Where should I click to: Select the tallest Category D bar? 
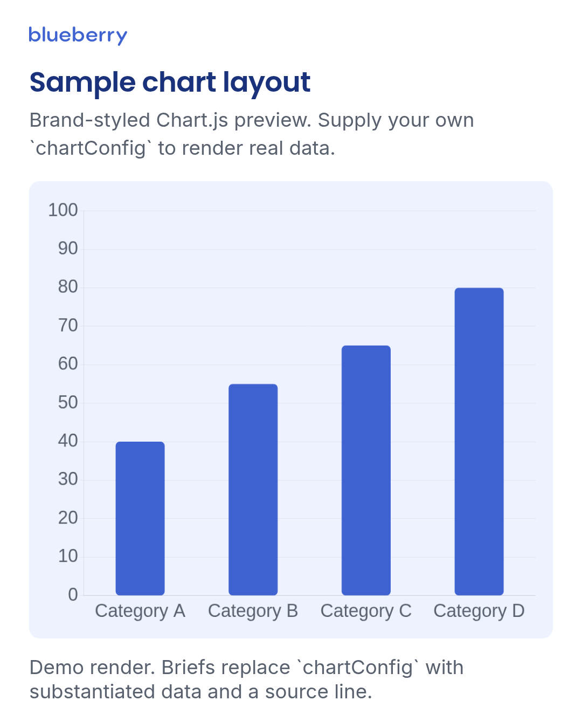tap(479, 442)
